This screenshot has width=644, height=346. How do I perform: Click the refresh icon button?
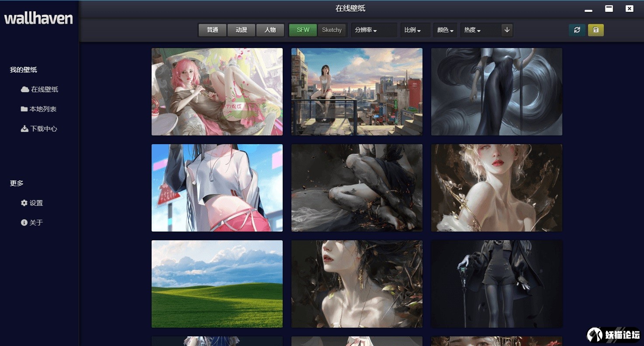(577, 30)
